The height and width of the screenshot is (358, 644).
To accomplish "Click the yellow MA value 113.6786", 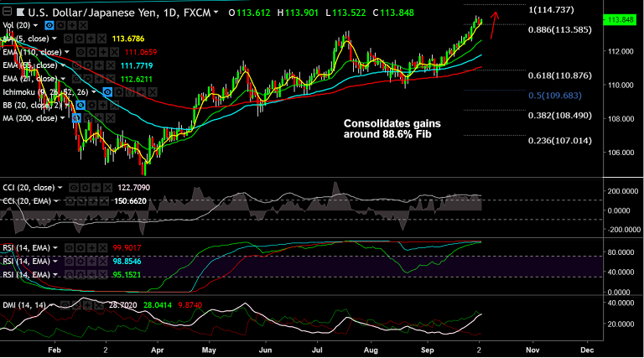I will (128, 39).
